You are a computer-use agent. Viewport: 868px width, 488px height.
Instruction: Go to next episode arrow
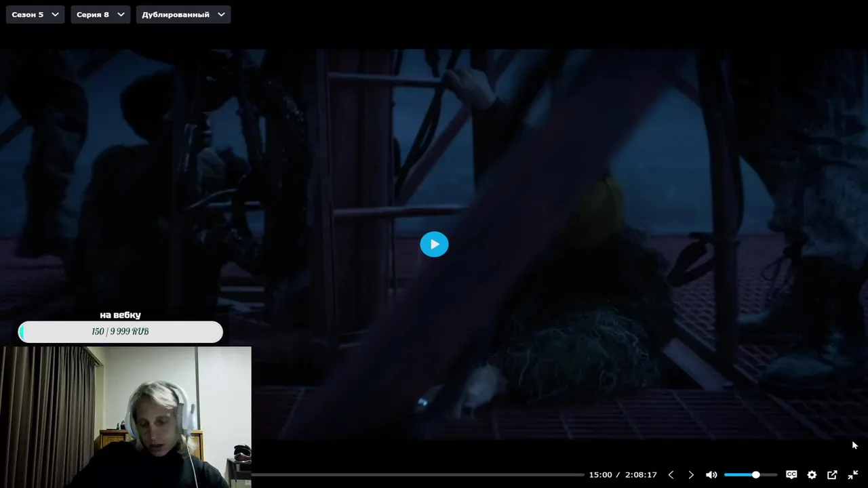[x=691, y=475]
